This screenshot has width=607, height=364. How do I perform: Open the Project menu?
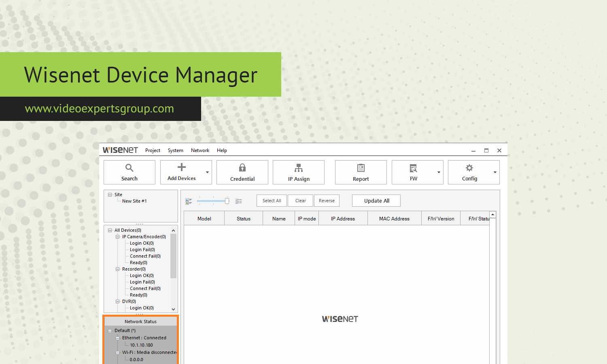pyautogui.click(x=153, y=150)
